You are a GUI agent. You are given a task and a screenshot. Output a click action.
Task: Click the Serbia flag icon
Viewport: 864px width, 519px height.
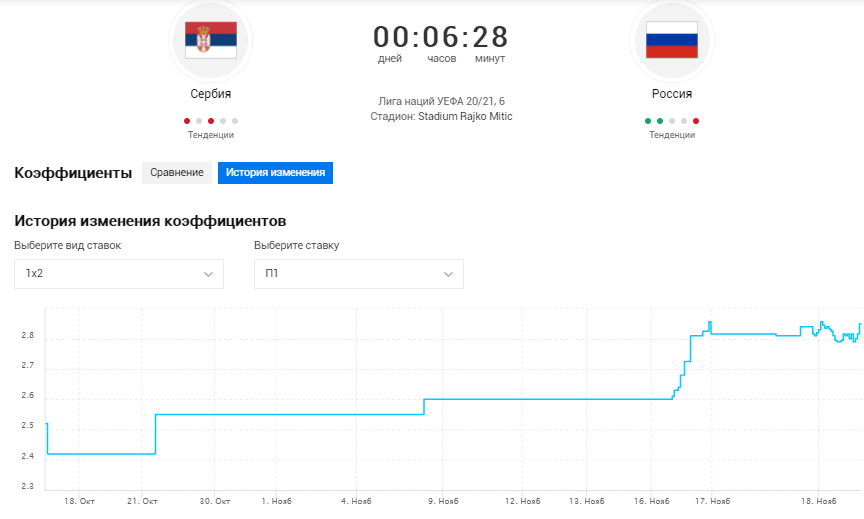click(211, 39)
